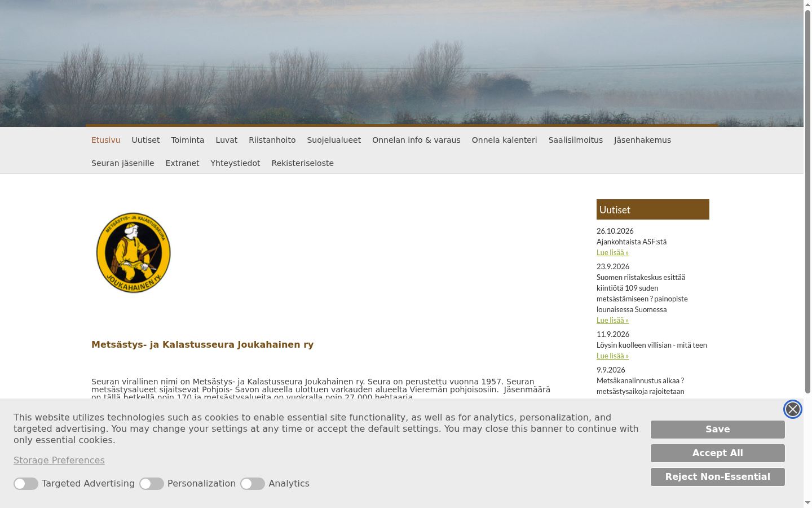
Task: Open the Etusivu menu item
Action: point(106,140)
